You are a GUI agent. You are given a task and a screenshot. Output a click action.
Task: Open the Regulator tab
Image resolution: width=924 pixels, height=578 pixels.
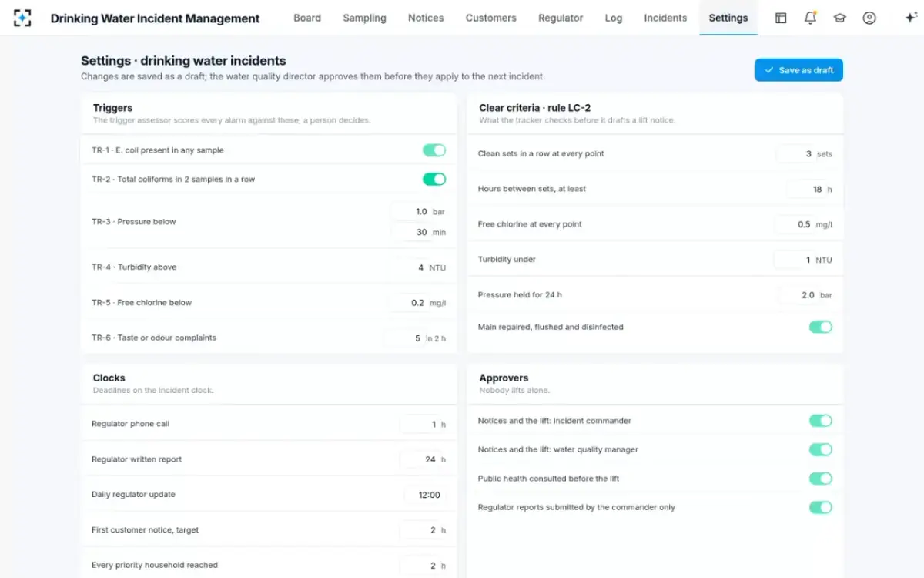(561, 18)
